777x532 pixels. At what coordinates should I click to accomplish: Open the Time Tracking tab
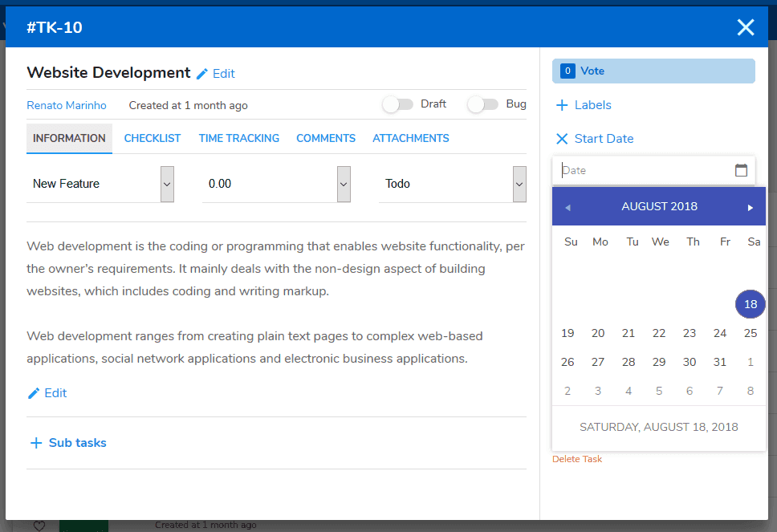pyautogui.click(x=239, y=138)
